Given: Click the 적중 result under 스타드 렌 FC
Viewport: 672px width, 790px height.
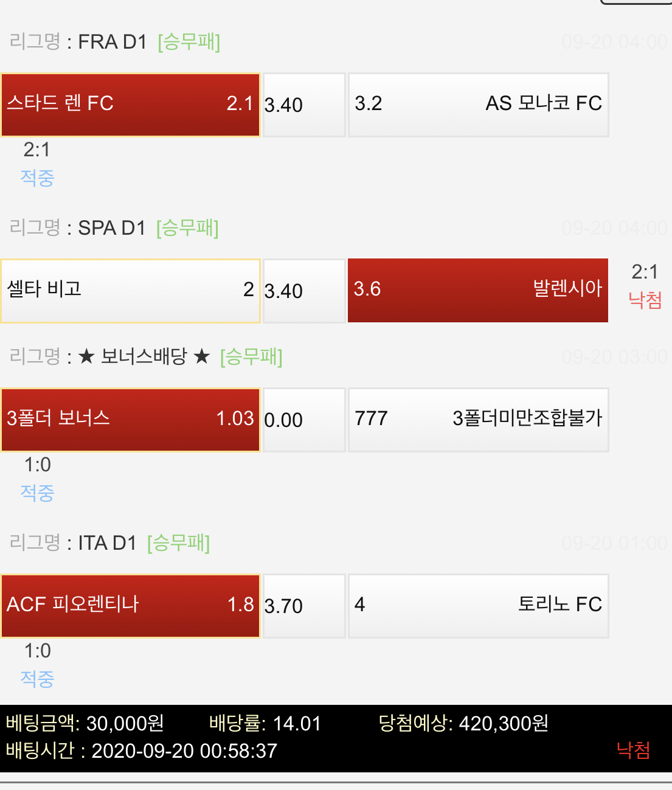Looking at the screenshot, I should pyautogui.click(x=37, y=178).
